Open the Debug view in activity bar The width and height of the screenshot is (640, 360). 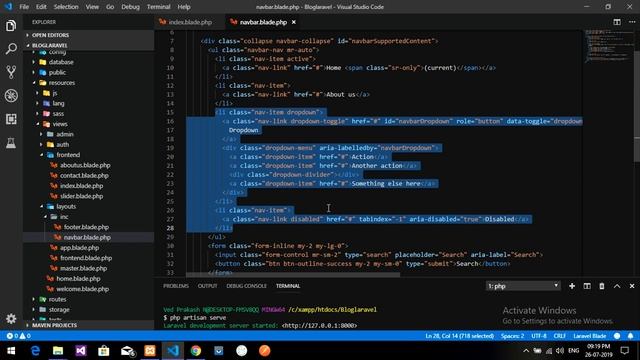coord(11,96)
